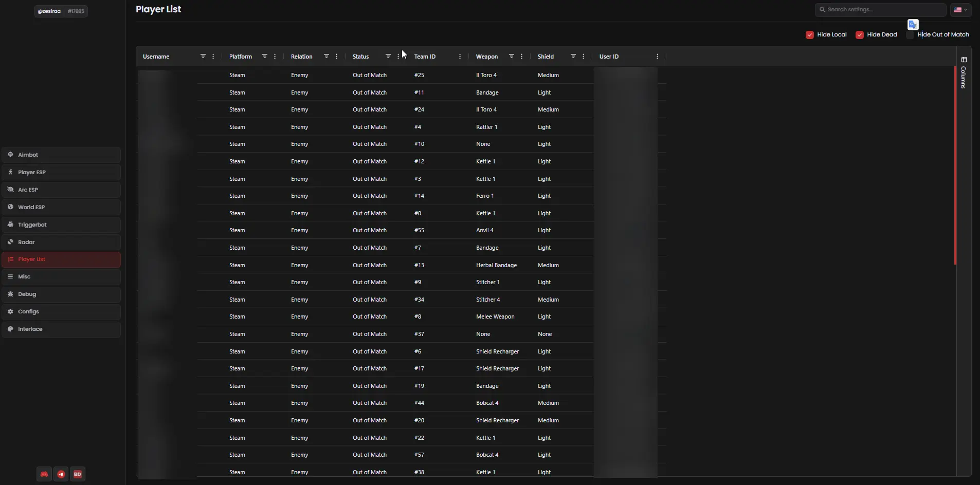Open filter for the Weapon column
Image resolution: width=980 pixels, height=485 pixels.
coord(511,57)
